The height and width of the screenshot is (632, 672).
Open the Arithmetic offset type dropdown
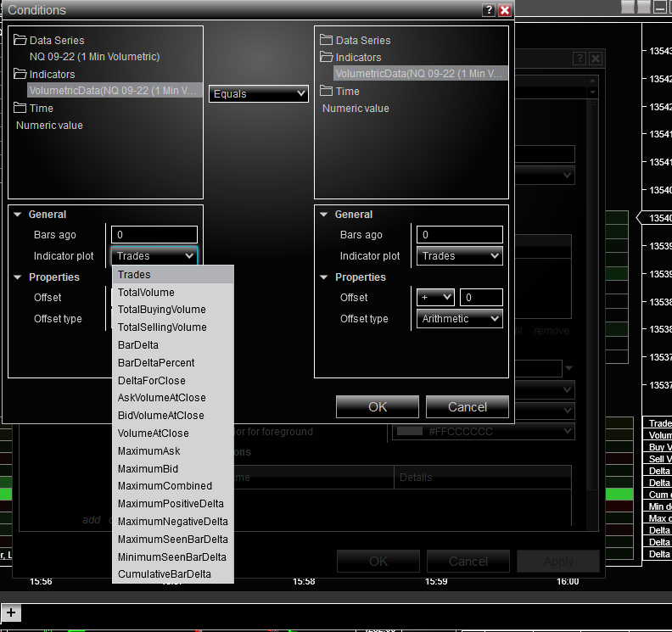459,318
